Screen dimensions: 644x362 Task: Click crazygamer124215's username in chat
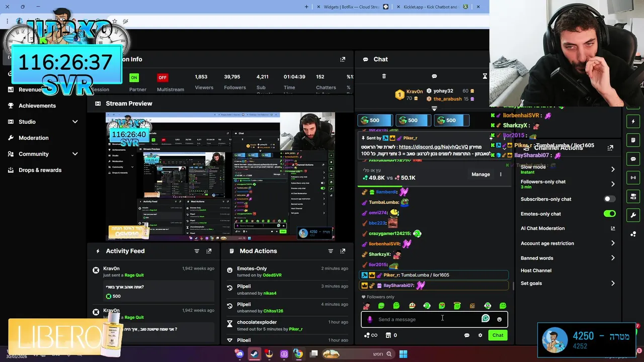click(x=390, y=233)
